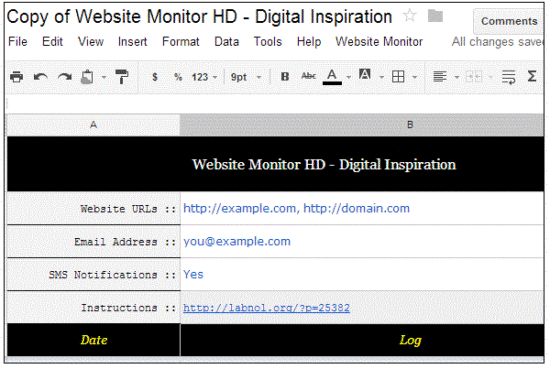550x369 pixels.
Task: Toggle strikethrough Abc formatting
Action: pyautogui.click(x=308, y=76)
